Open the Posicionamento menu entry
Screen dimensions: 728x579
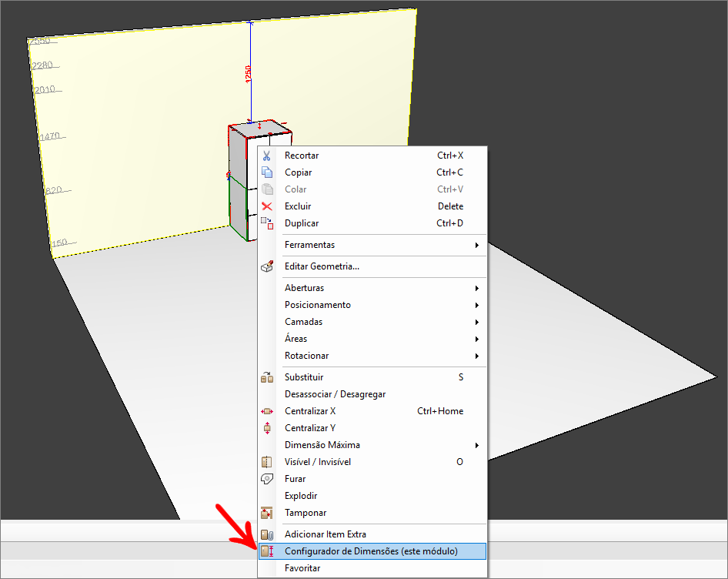[372, 305]
